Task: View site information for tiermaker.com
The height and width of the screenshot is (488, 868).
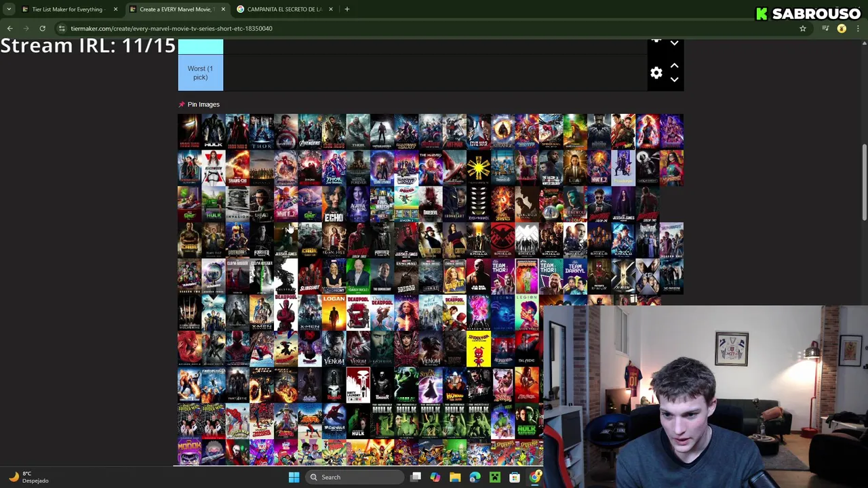Action: click(x=62, y=28)
